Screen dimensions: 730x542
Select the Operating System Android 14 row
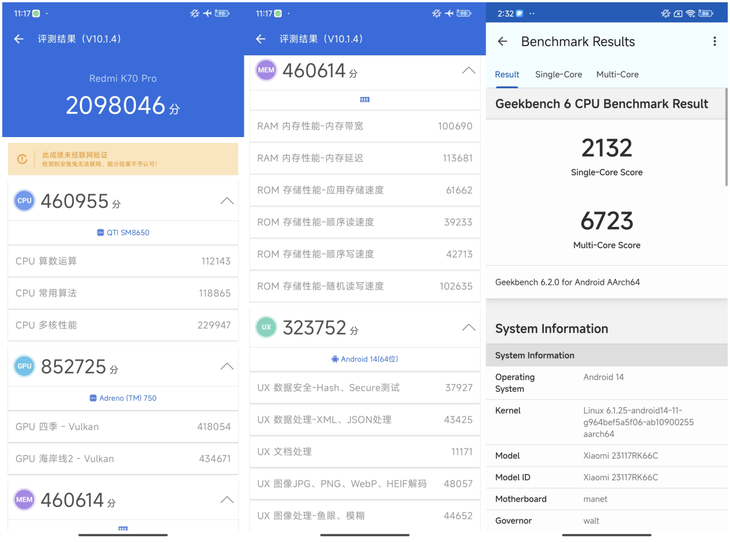tap(607, 383)
